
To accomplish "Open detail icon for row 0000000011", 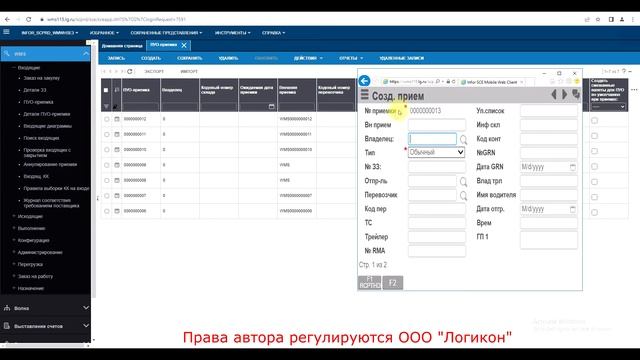I will click(x=117, y=134).
